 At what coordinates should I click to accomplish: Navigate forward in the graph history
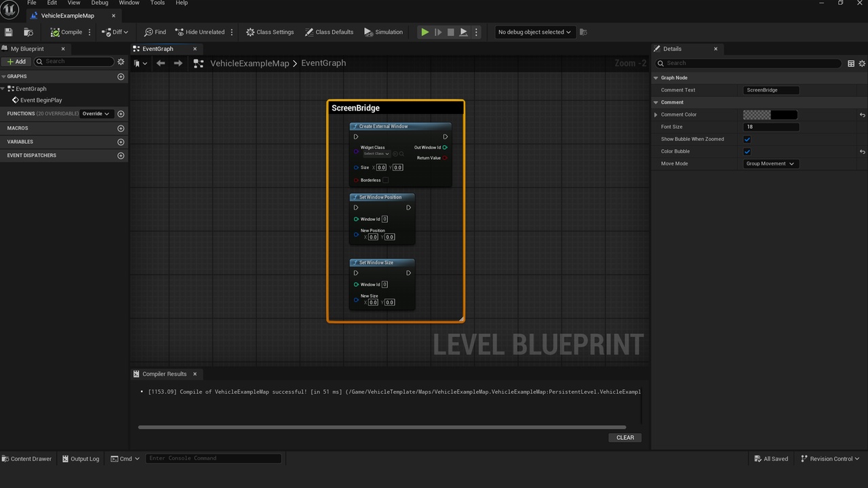[178, 63]
